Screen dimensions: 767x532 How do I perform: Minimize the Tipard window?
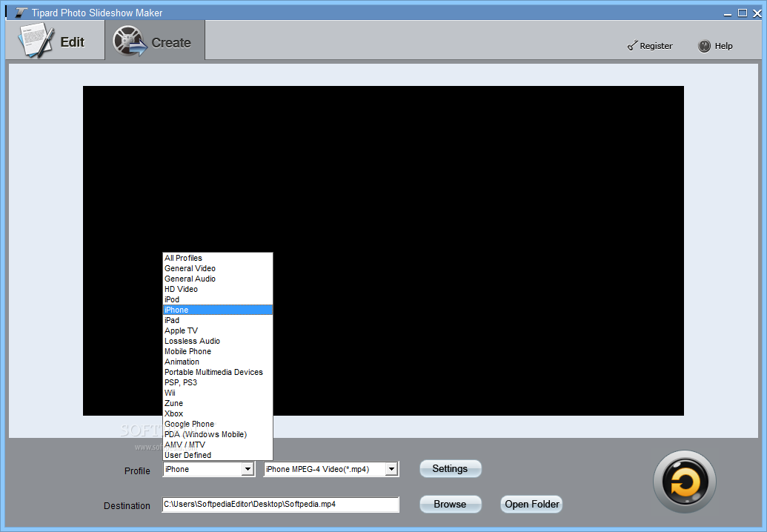(x=728, y=13)
